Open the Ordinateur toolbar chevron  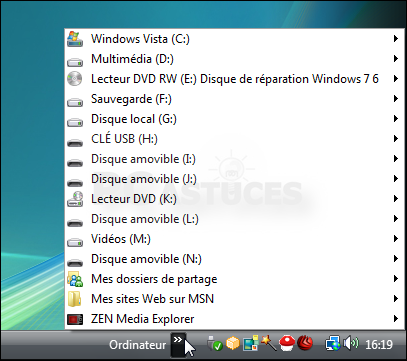pyautogui.click(x=178, y=344)
